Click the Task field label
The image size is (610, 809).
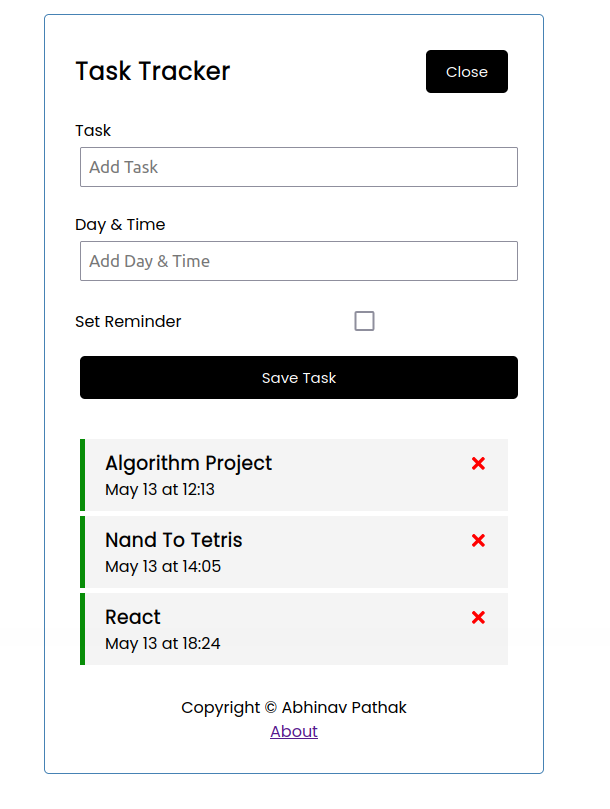[93, 131]
